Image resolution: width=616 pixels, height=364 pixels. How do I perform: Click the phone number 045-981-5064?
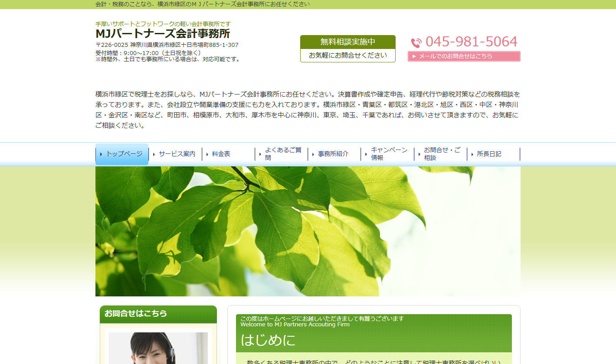[x=471, y=42]
